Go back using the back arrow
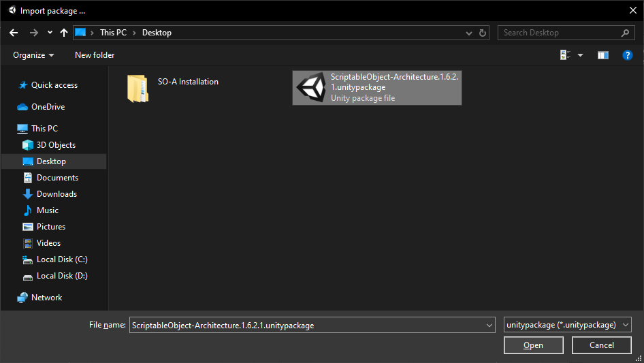 (x=14, y=33)
